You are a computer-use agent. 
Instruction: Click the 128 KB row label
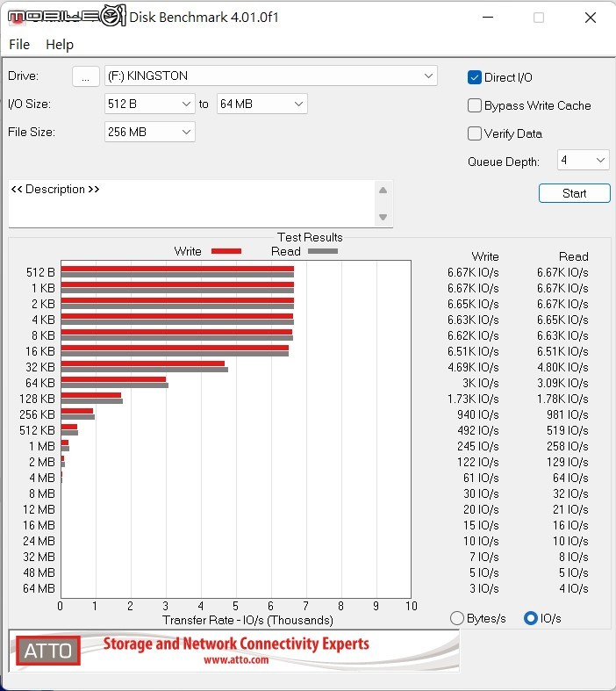click(x=37, y=399)
